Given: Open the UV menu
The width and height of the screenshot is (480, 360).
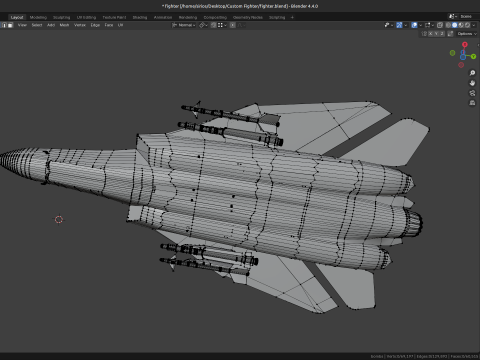Looking at the screenshot, I should [x=120, y=25].
